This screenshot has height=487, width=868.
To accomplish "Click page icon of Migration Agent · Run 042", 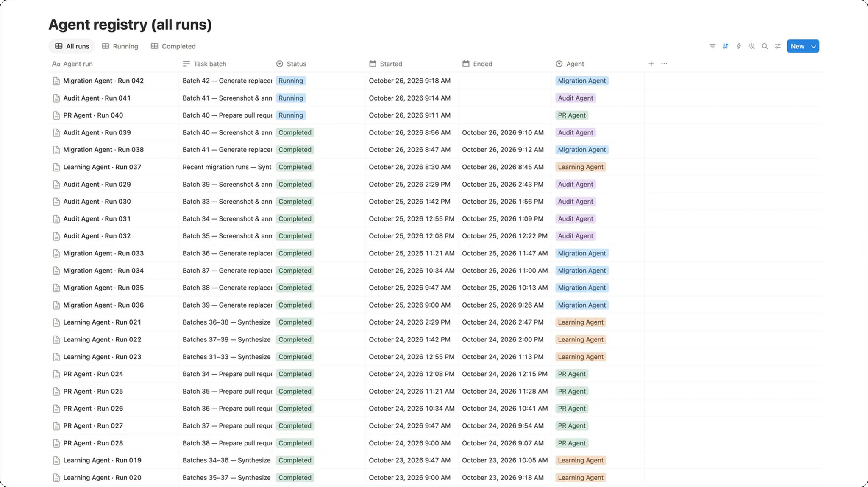I will pyautogui.click(x=56, y=81).
